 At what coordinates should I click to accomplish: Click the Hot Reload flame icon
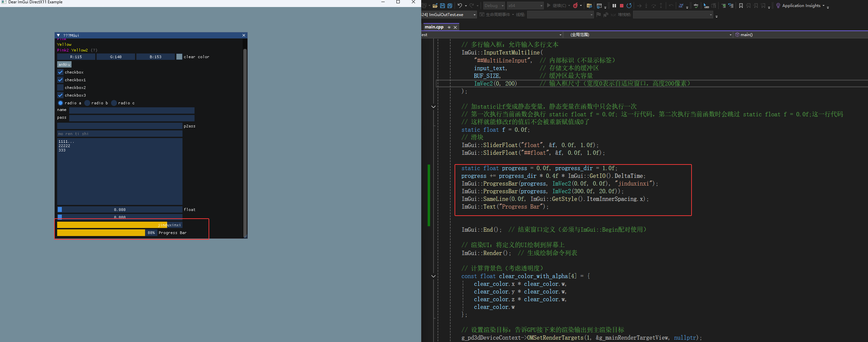click(x=576, y=6)
